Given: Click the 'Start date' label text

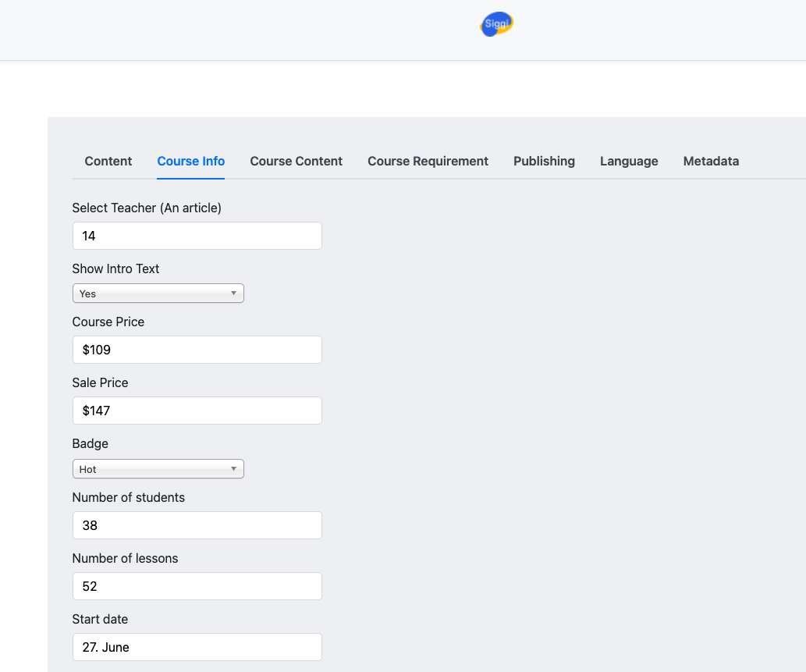Looking at the screenshot, I should pyautogui.click(x=100, y=619).
